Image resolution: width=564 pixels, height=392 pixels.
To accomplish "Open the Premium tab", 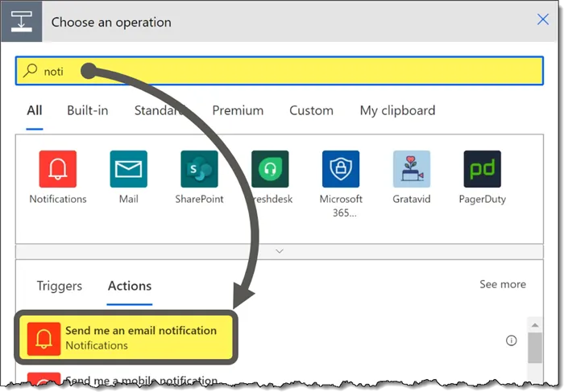I will pyautogui.click(x=238, y=110).
